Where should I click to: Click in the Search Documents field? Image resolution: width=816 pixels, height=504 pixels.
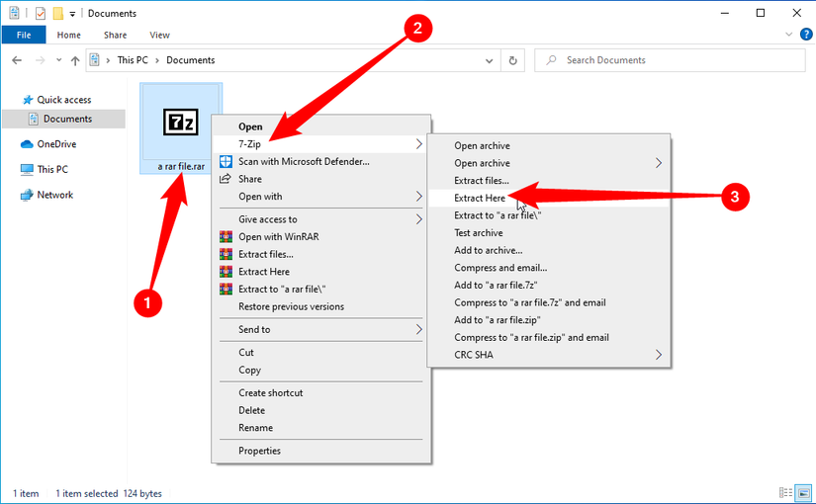[x=673, y=60]
